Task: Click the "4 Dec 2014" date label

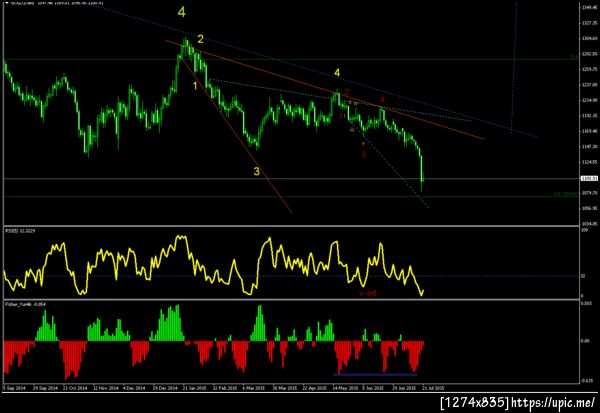Action: click(134, 388)
